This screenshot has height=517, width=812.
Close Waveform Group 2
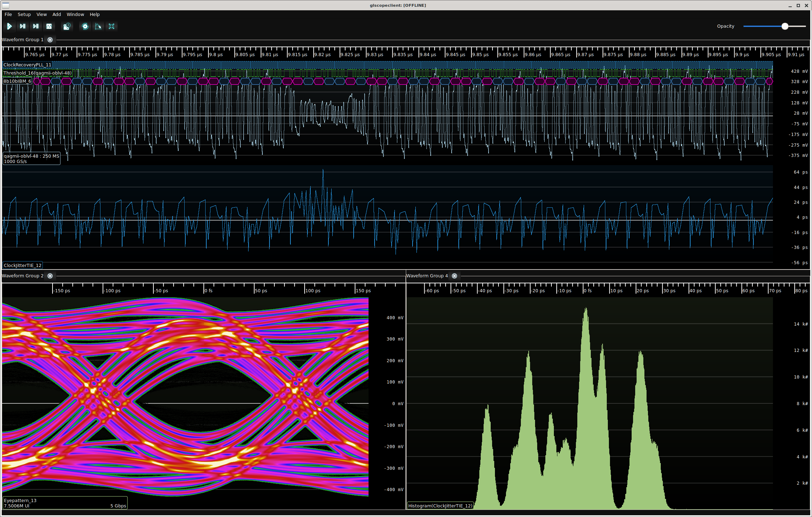(x=50, y=276)
